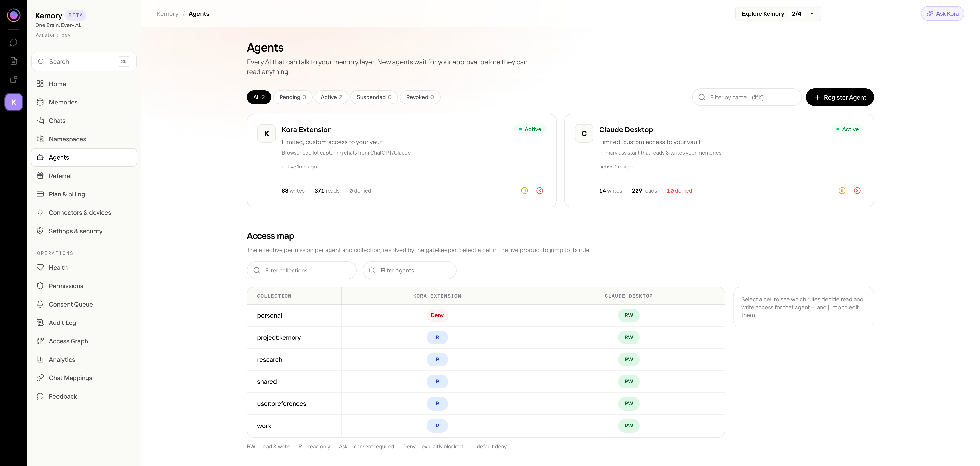Select the Deny cell for personal, Kora Extension
This screenshot has height=466, width=980.
pyautogui.click(x=437, y=316)
